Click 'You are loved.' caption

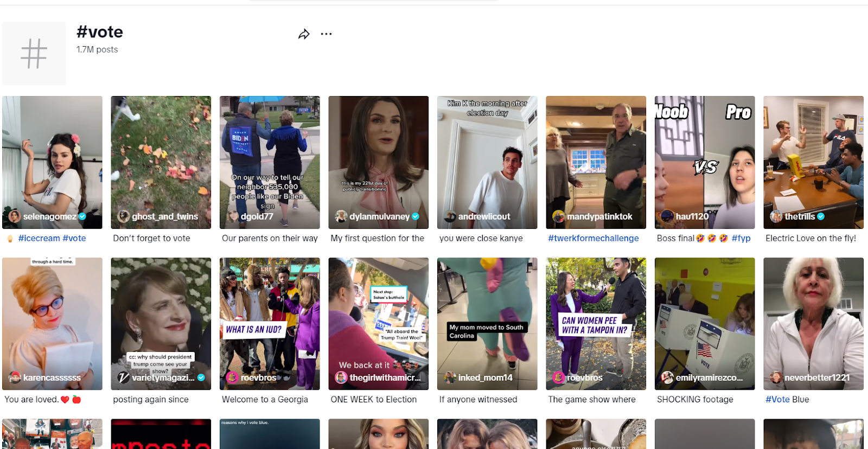click(31, 399)
